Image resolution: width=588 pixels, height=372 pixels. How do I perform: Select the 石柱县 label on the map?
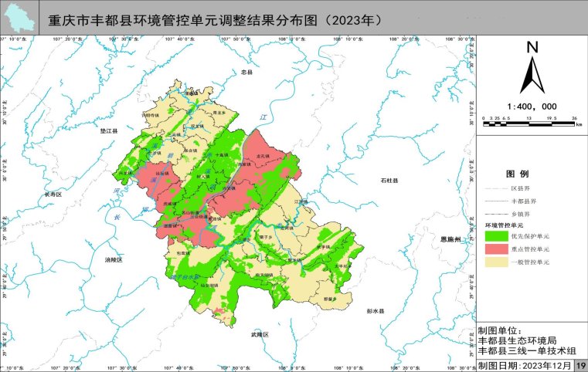(389, 181)
